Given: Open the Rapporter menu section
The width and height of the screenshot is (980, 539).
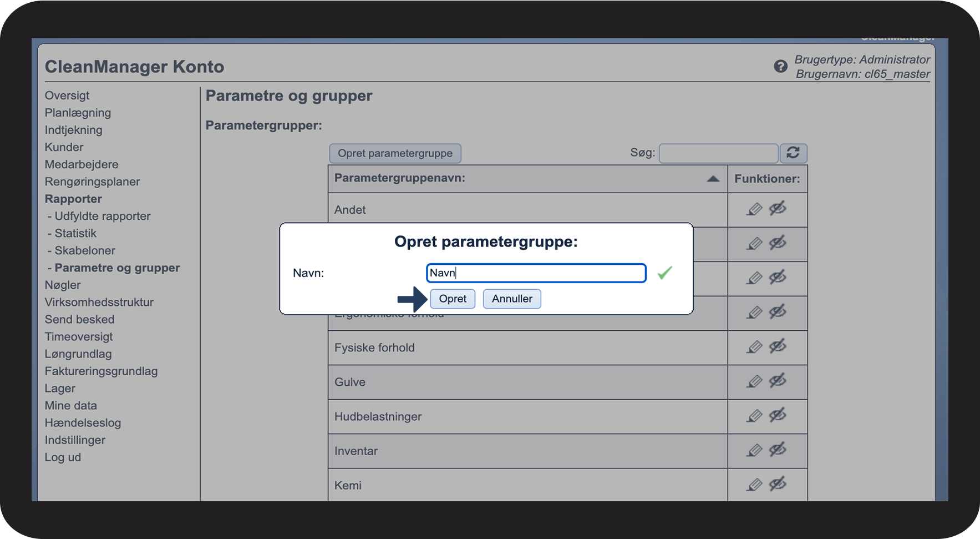Looking at the screenshot, I should 73,199.
